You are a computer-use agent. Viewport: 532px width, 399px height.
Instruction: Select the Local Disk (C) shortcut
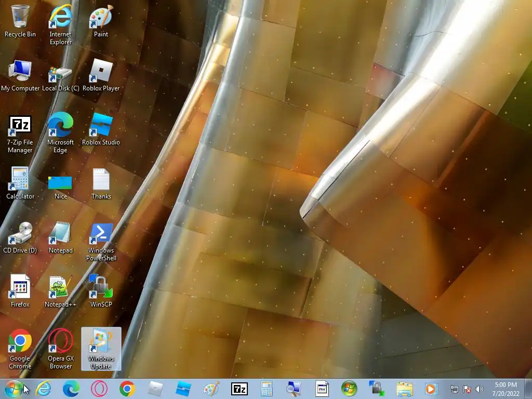[x=60, y=79]
